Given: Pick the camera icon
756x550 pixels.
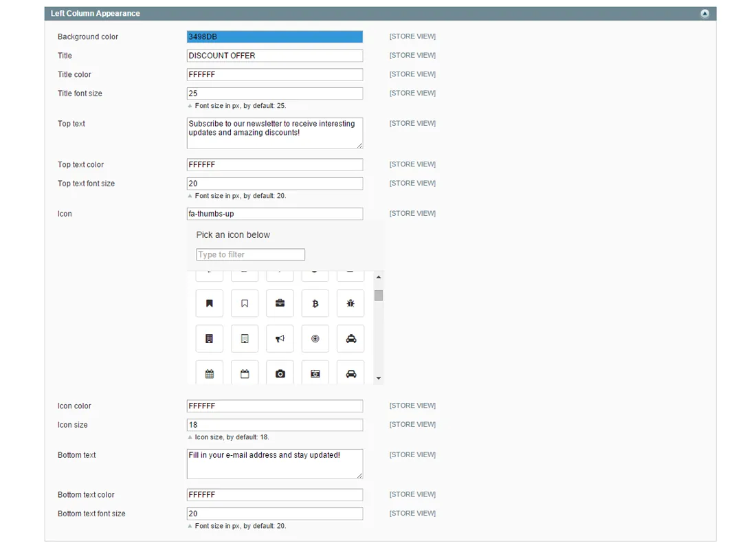Looking at the screenshot, I should [x=280, y=373].
